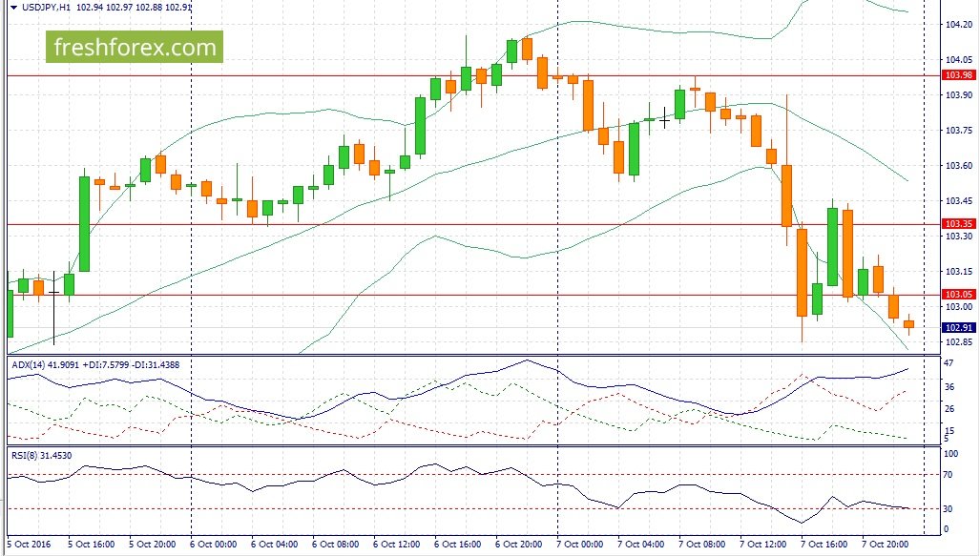Click the 7 Oct 20:00 time axis label
Screen dimensions: 980x556
point(886,545)
